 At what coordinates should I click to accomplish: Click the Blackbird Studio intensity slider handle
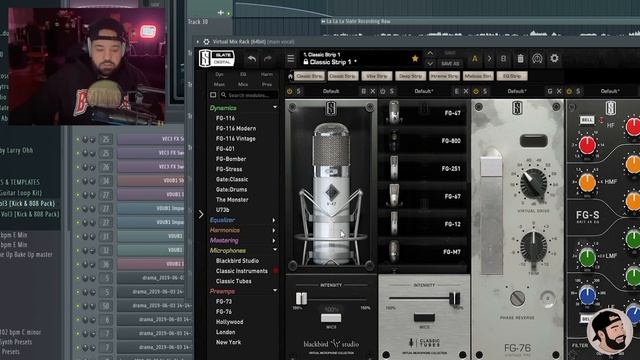pos(301,298)
